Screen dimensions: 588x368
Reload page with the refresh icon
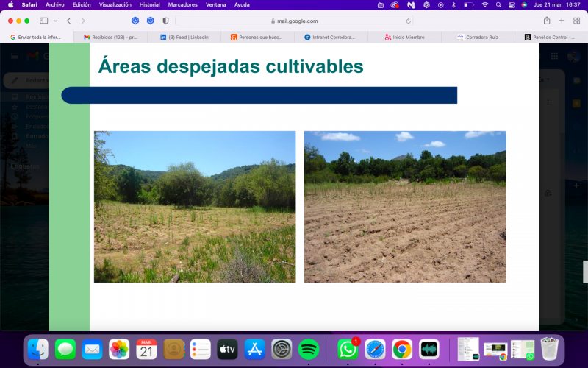408,21
